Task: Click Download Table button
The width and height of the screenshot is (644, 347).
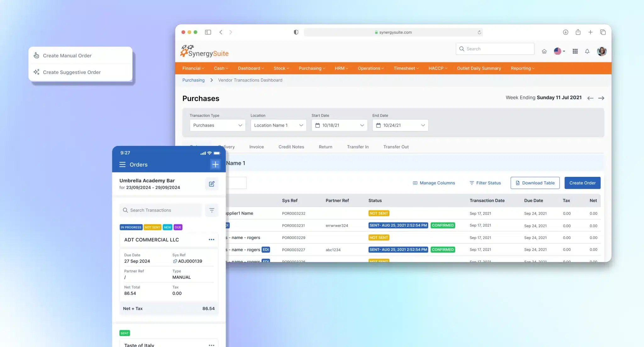Action: (x=535, y=183)
